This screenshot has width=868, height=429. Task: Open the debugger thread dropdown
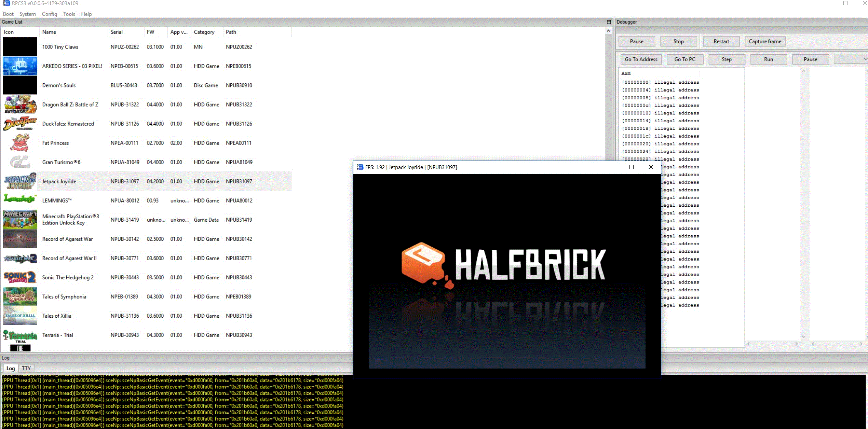(x=851, y=59)
